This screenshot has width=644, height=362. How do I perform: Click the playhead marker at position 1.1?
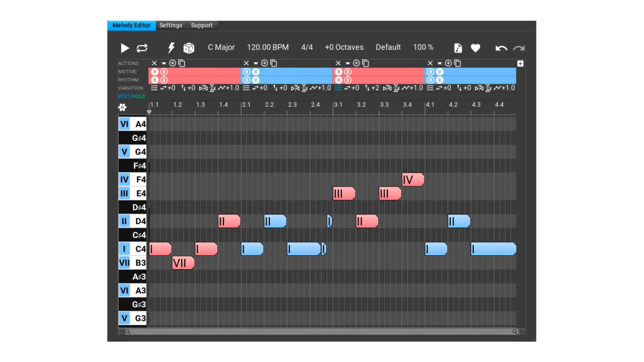click(149, 112)
